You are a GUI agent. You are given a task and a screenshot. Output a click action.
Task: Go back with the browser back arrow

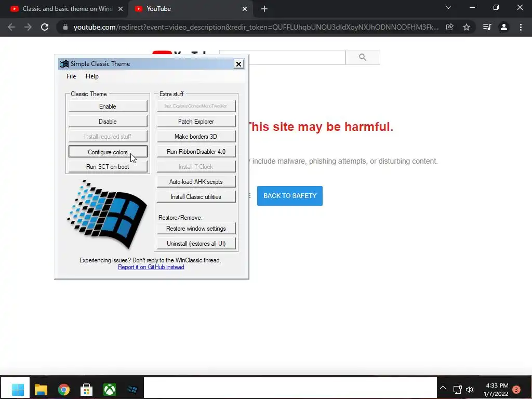[11, 27]
